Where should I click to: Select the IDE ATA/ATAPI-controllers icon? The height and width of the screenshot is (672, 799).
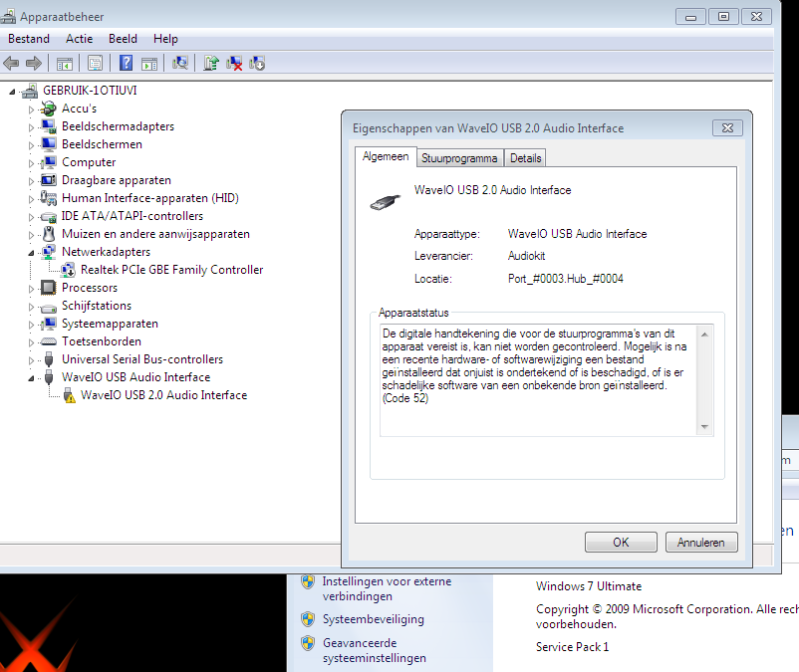[49, 216]
